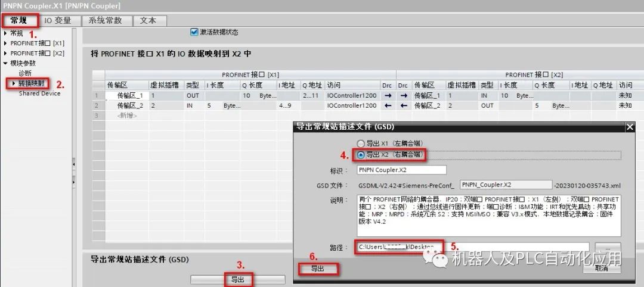Click the I 长度 cell showing 5 Byte in X1
This screenshot has height=287, width=644.
pos(223,106)
